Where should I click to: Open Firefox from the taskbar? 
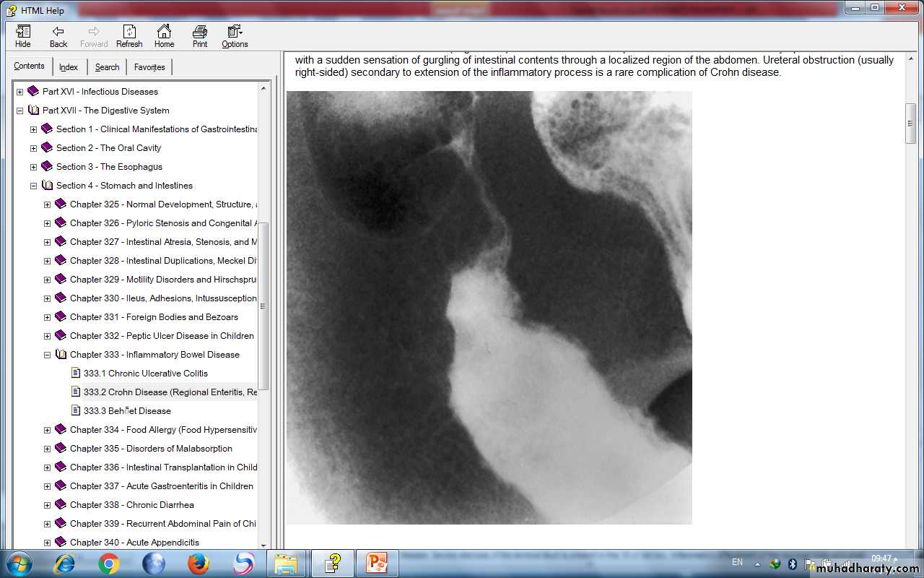199,563
